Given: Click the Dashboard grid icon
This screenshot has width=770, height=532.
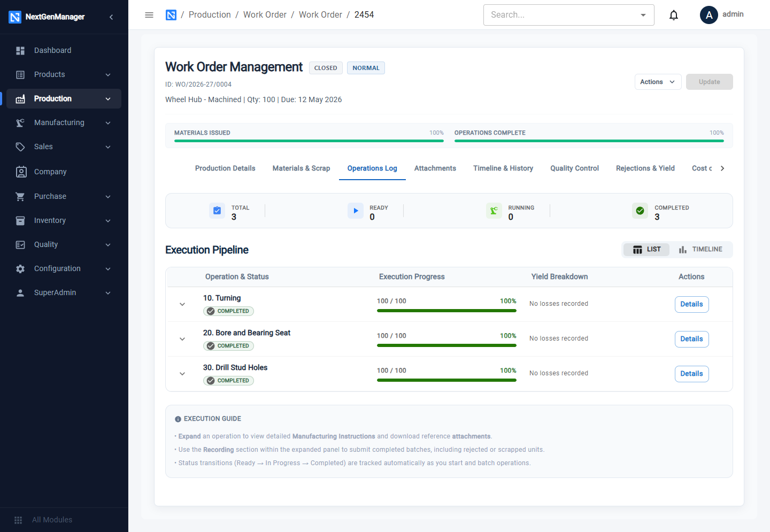Looking at the screenshot, I should 20,50.
